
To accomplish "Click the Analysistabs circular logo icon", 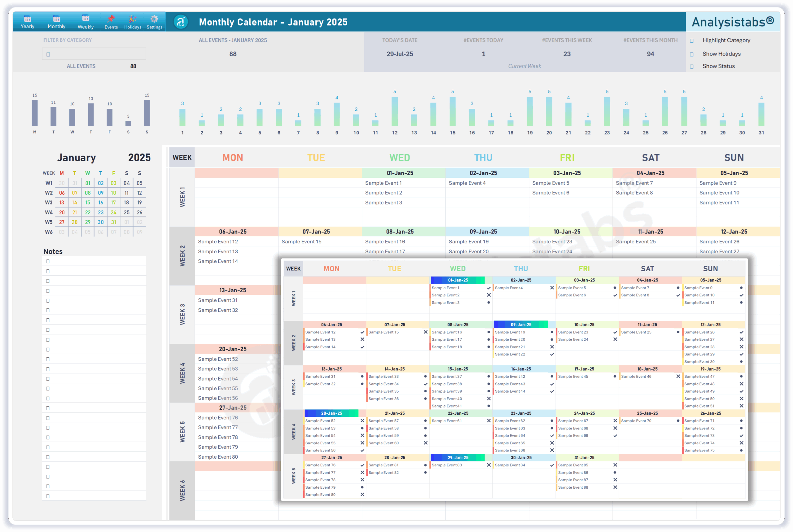I will pyautogui.click(x=181, y=22).
